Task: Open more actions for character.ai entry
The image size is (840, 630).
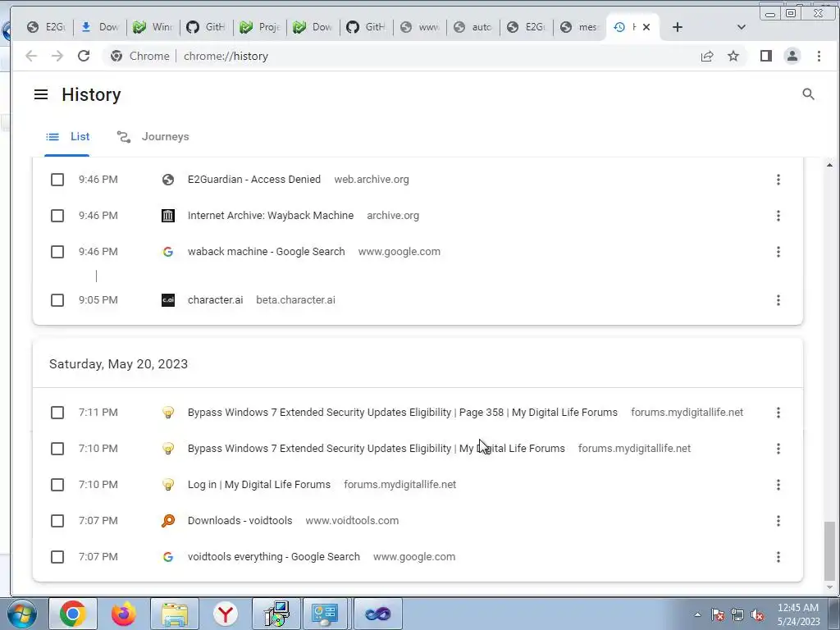Action: tap(778, 300)
